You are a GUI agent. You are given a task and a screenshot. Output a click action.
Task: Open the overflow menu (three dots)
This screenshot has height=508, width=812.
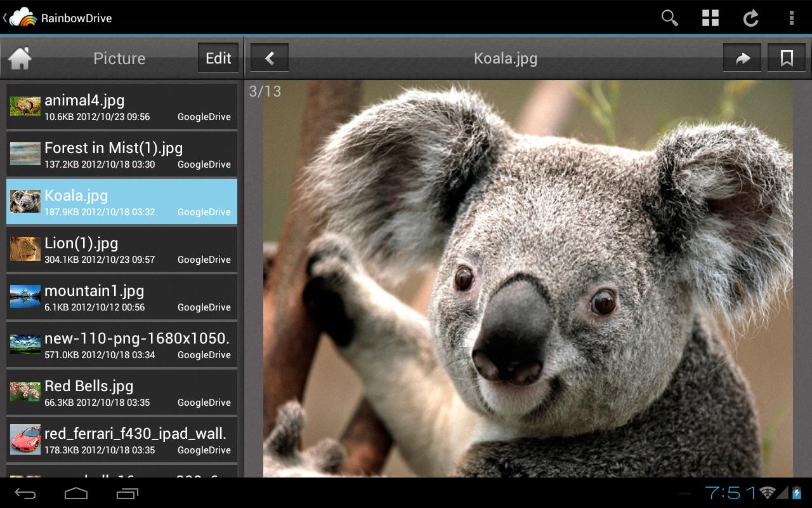pos(791,18)
